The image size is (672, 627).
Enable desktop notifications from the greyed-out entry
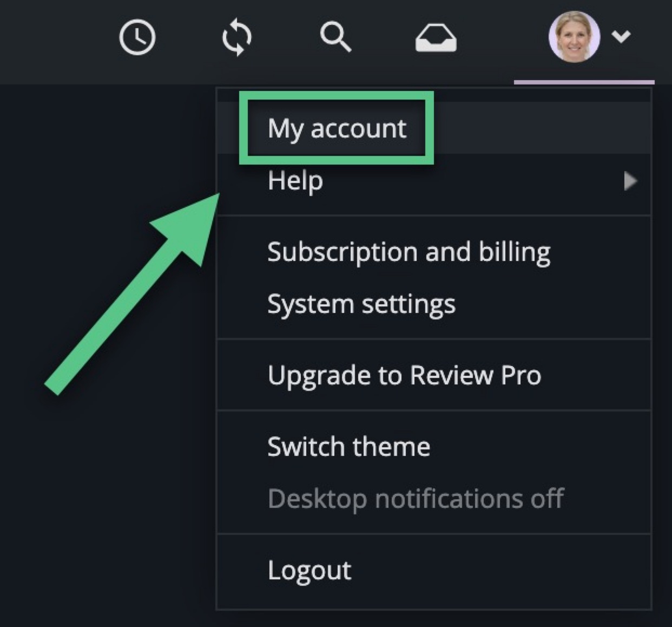point(415,499)
